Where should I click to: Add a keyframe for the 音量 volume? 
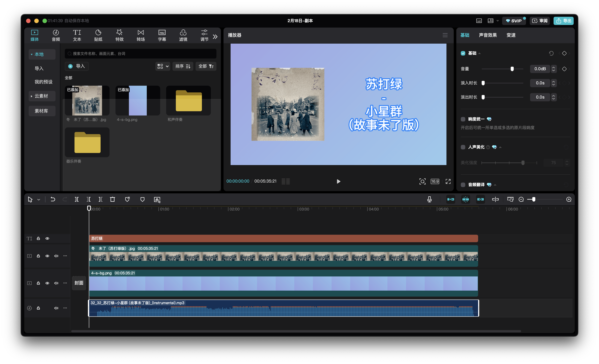click(564, 69)
